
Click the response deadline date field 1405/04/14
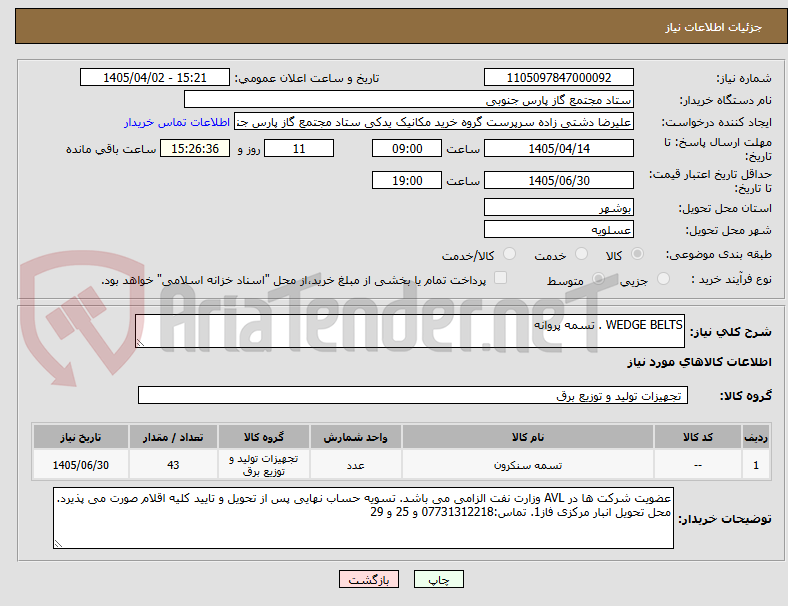558,149
